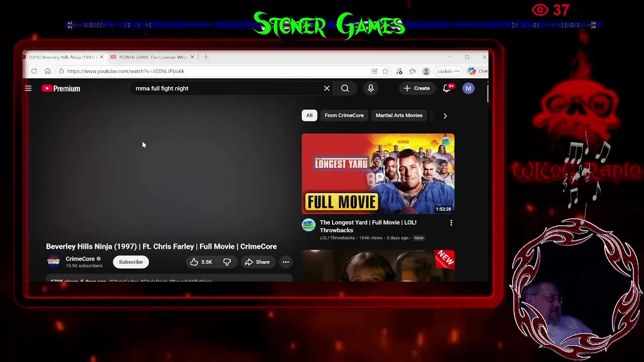Image resolution: width=644 pixels, height=362 pixels.
Task: Dislike the Beverley Hills Ninja video
Action: tap(227, 262)
